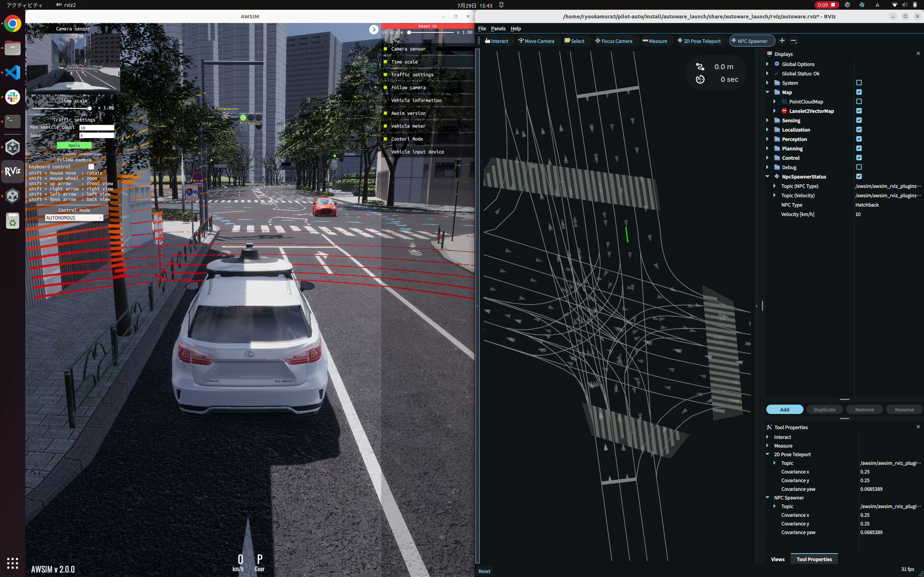Click the minus icon to remove tool
This screenshot has height=577, width=924.
[794, 41]
